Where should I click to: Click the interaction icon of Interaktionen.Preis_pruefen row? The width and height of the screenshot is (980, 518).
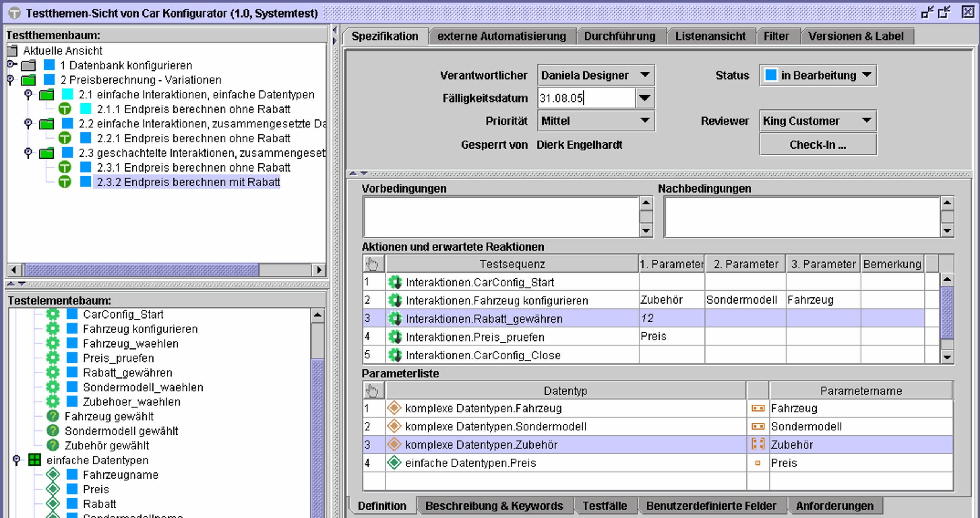point(395,337)
